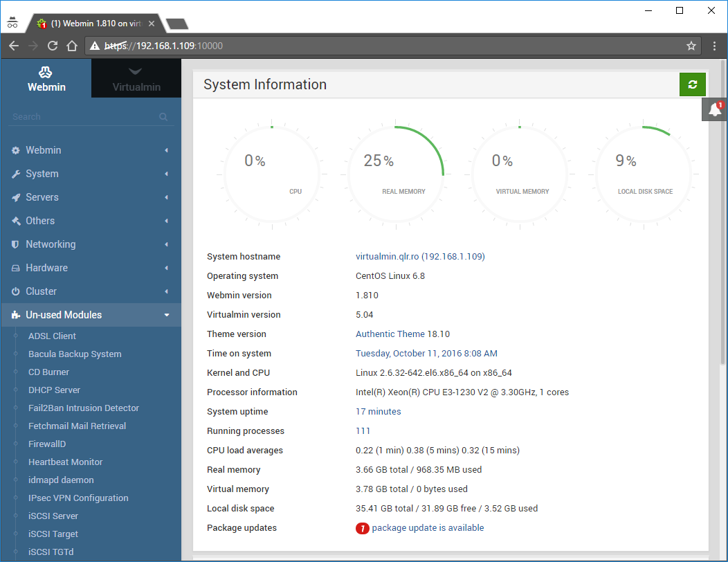Screen dimensions: 728x562
Task: Click the browser address bar URL
Action: pos(163,46)
